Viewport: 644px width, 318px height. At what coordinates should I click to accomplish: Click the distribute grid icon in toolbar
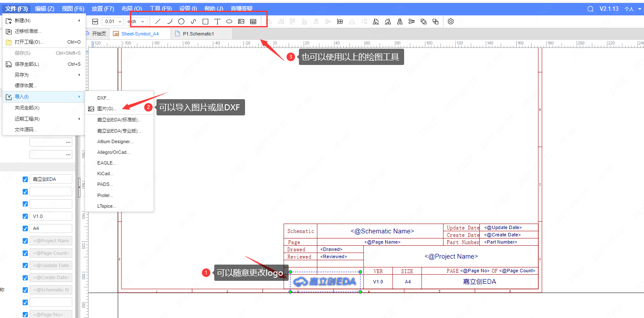340,21
